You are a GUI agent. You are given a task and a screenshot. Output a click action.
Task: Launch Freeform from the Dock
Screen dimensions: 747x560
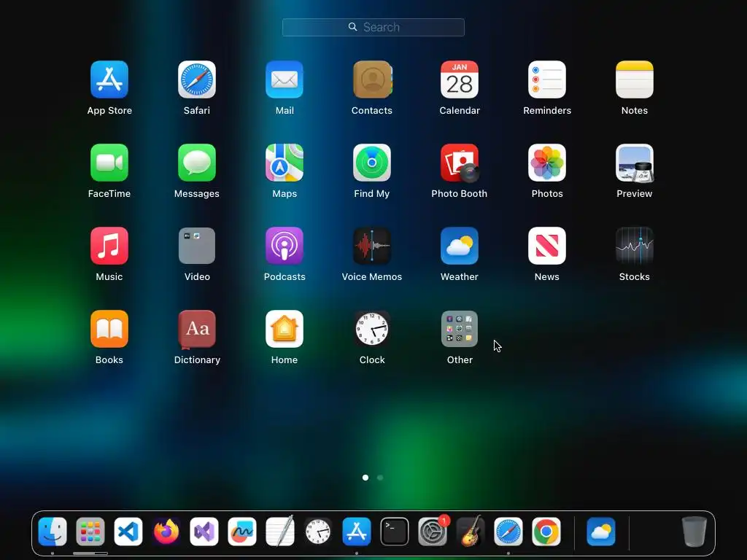[242, 532]
